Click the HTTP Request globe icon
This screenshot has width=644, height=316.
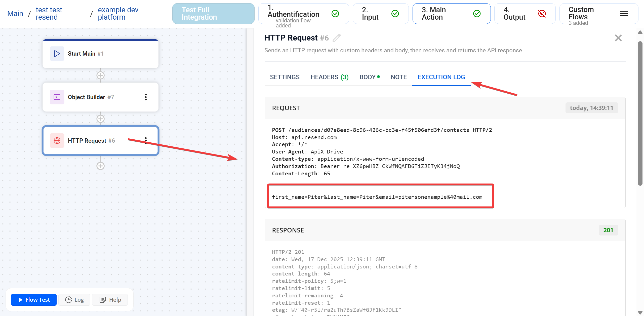[x=57, y=140]
